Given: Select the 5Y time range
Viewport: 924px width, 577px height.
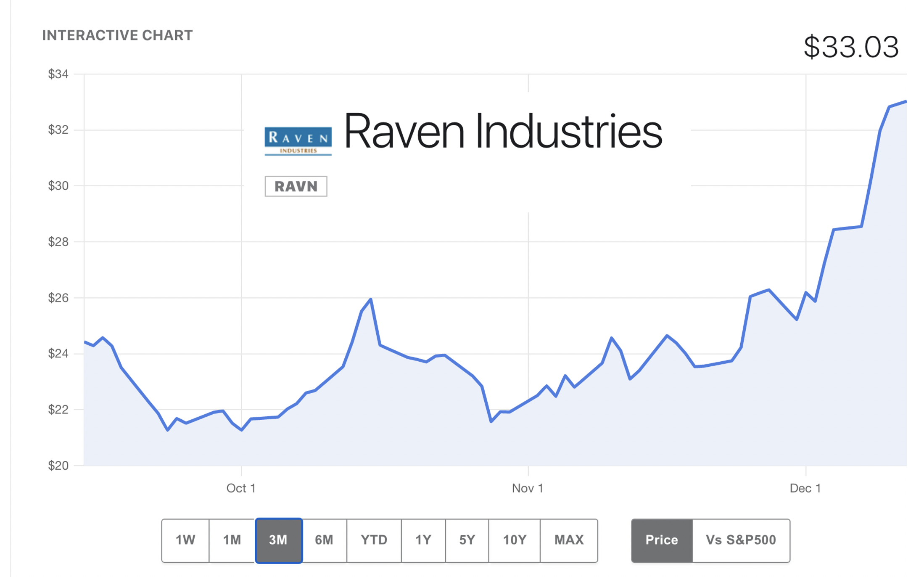Looking at the screenshot, I should pyautogui.click(x=467, y=540).
